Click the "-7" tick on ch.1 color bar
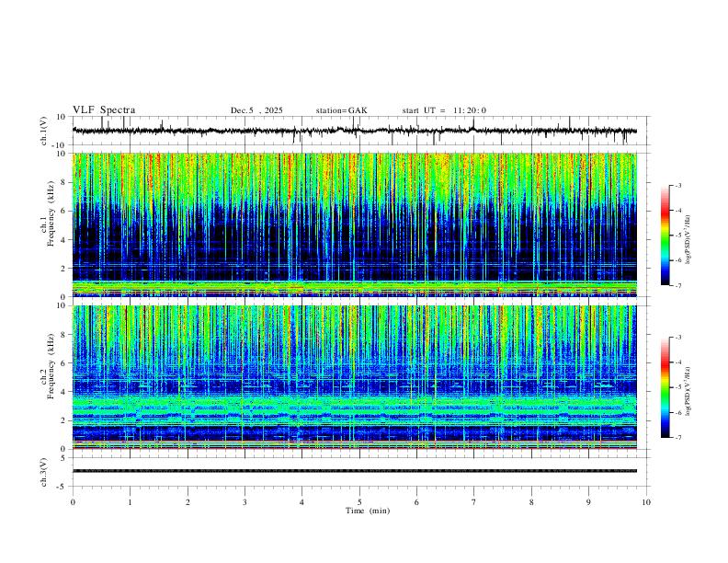 [678, 285]
